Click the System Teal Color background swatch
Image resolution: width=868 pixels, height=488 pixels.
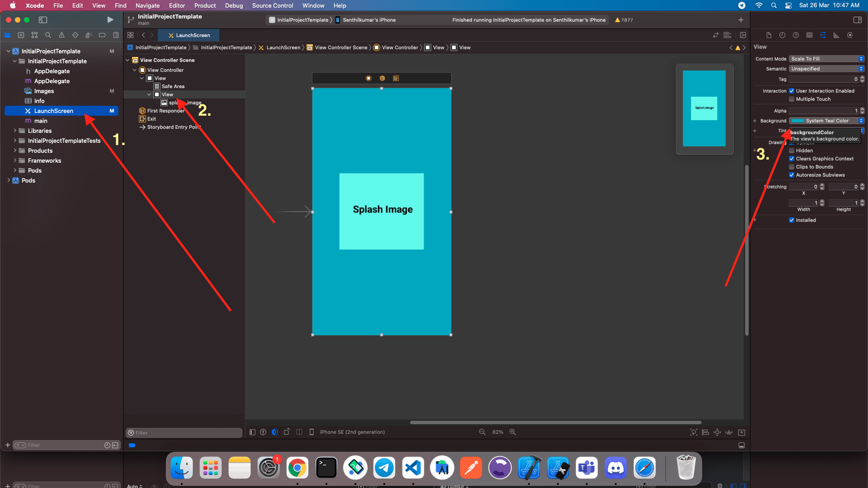point(797,120)
